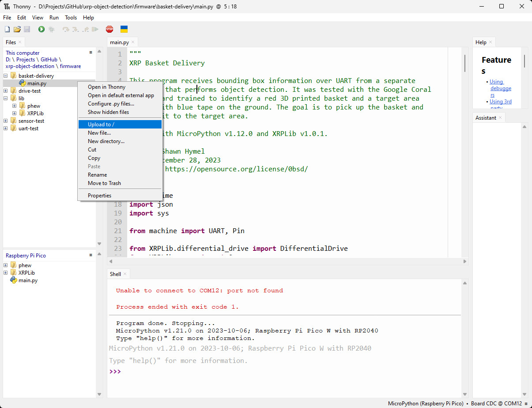Click the firmware path breadcrumb link
Viewport: 532px width, 408px height.
point(71,66)
